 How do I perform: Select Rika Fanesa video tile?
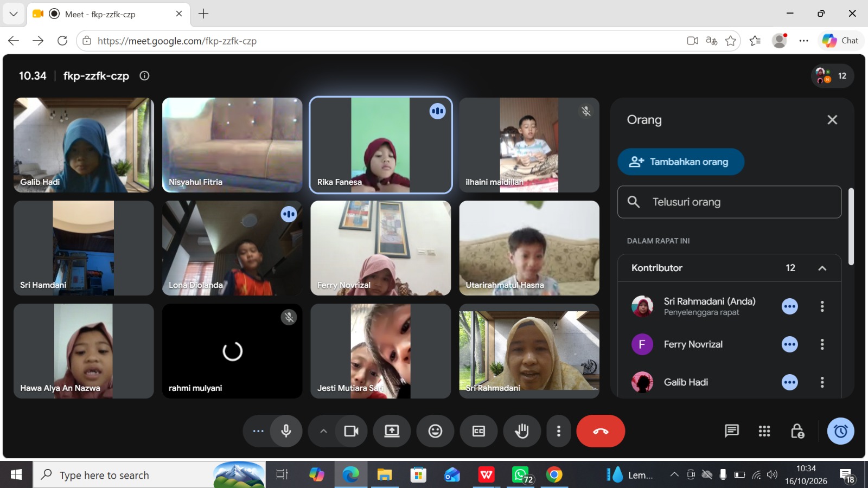[x=380, y=145]
